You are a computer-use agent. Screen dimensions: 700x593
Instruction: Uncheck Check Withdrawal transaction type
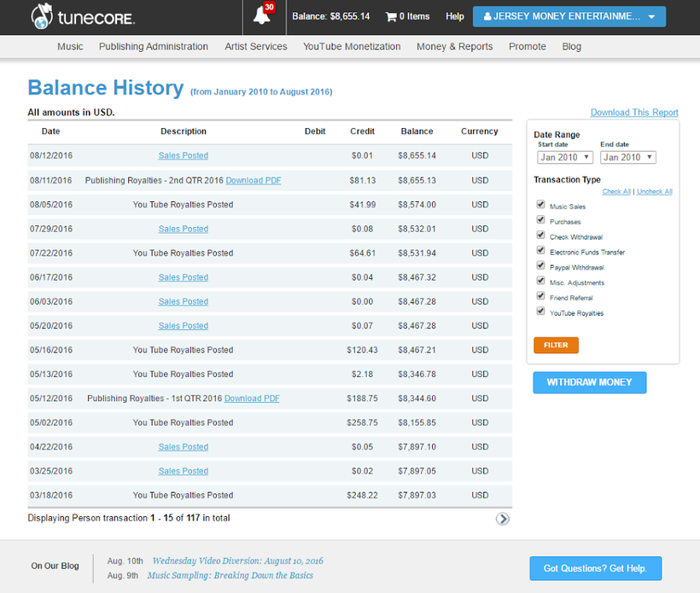pyautogui.click(x=540, y=235)
